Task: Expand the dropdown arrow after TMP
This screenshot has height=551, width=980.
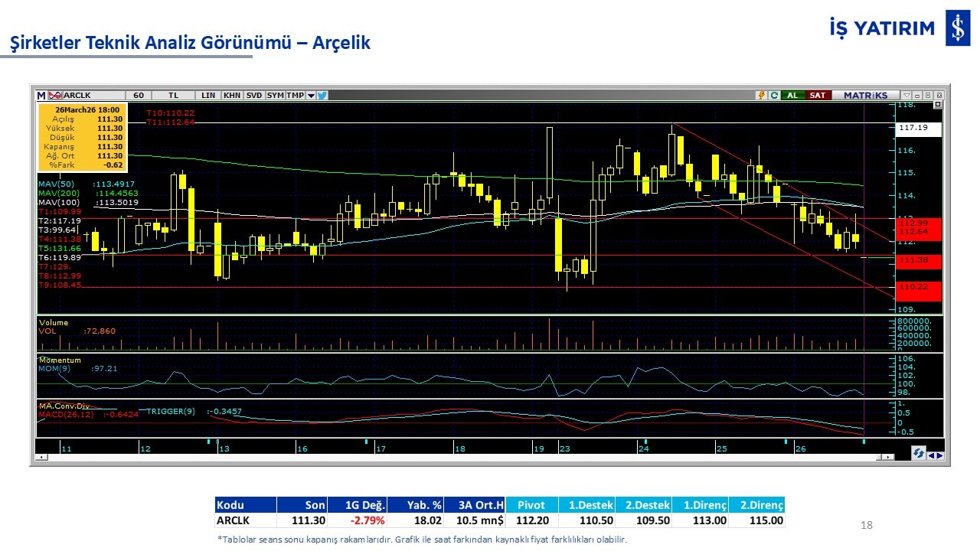Action: pyautogui.click(x=311, y=96)
